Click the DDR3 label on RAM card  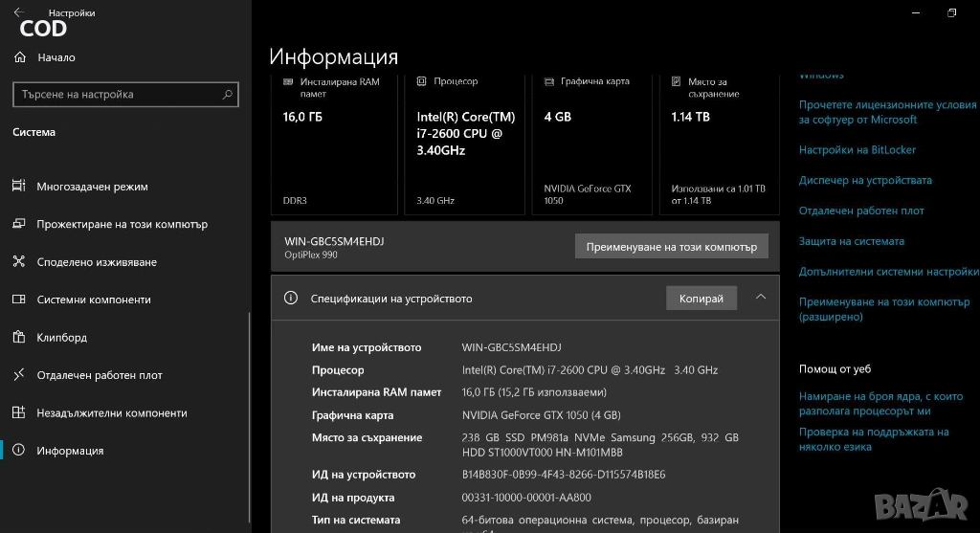pos(295,201)
